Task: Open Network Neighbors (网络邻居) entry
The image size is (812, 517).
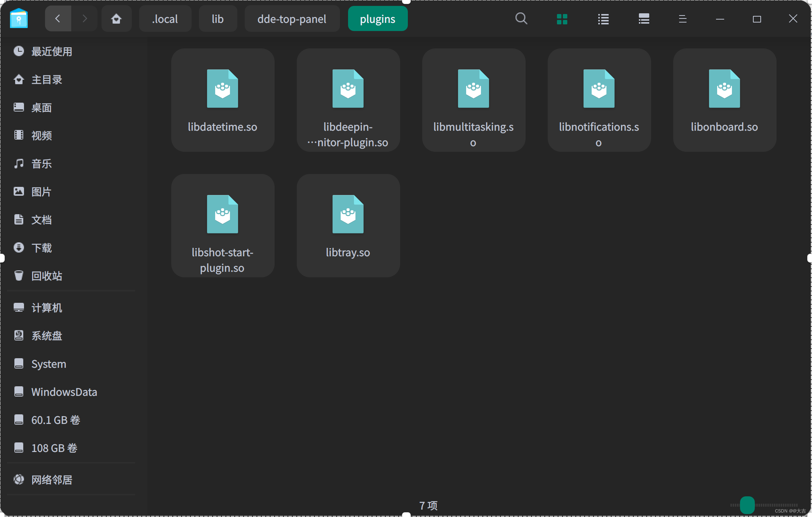Action: click(52, 480)
